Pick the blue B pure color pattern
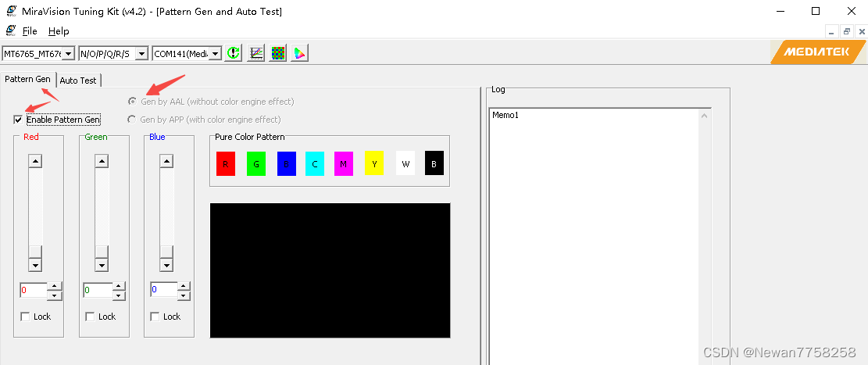 pyautogui.click(x=287, y=164)
